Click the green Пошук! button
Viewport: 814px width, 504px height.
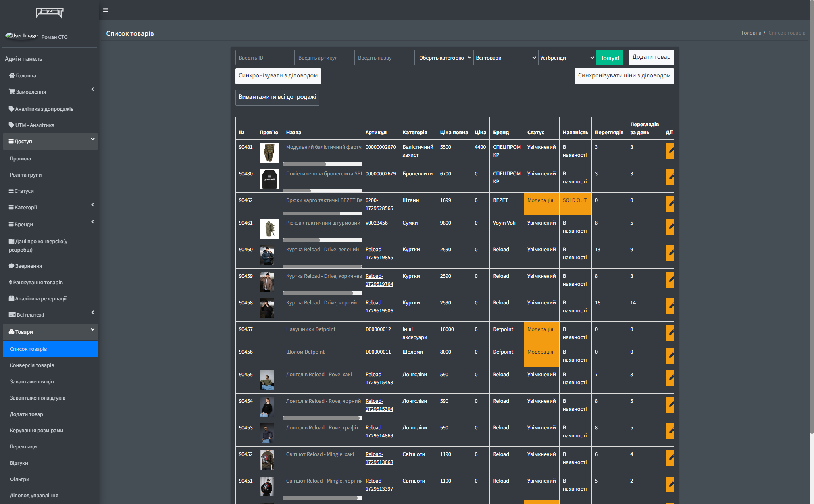[609, 58]
